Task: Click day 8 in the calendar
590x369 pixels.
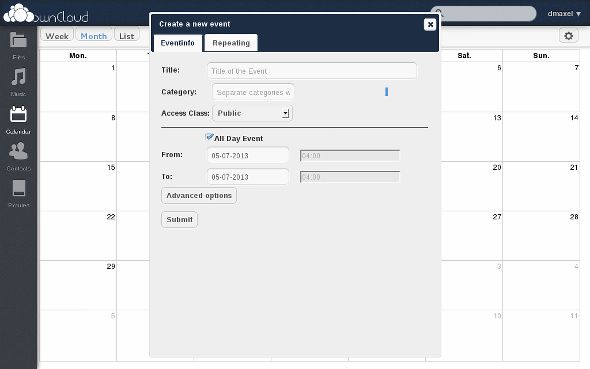Action: click(x=78, y=137)
